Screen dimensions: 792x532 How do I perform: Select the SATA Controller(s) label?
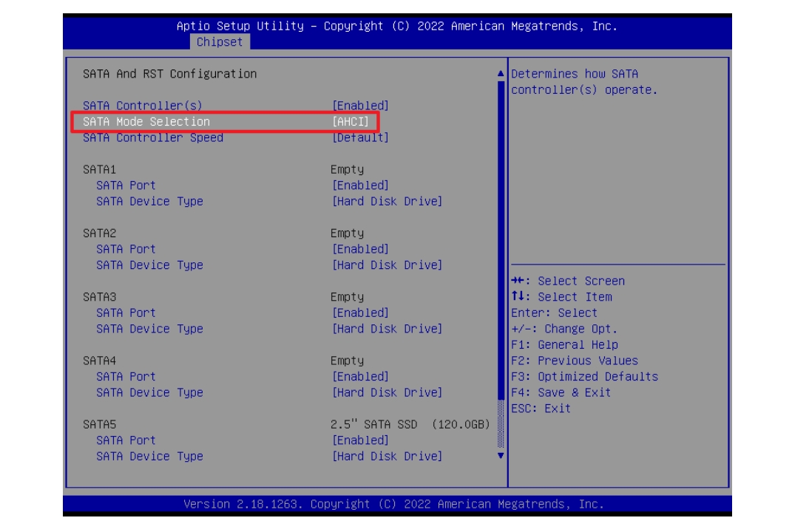point(142,106)
